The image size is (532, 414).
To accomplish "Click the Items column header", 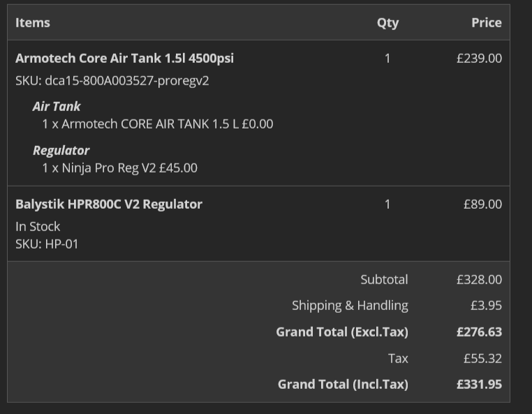I will click(33, 22).
